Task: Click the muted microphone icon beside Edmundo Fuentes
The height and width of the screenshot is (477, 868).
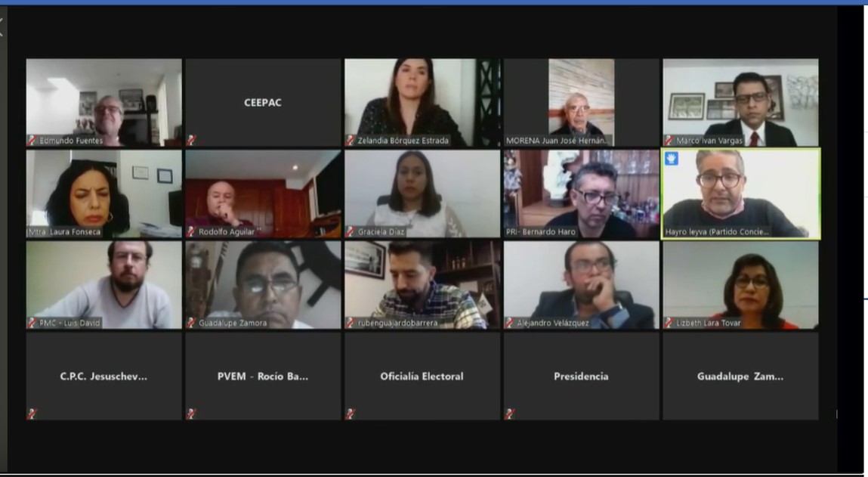Action: point(32,141)
